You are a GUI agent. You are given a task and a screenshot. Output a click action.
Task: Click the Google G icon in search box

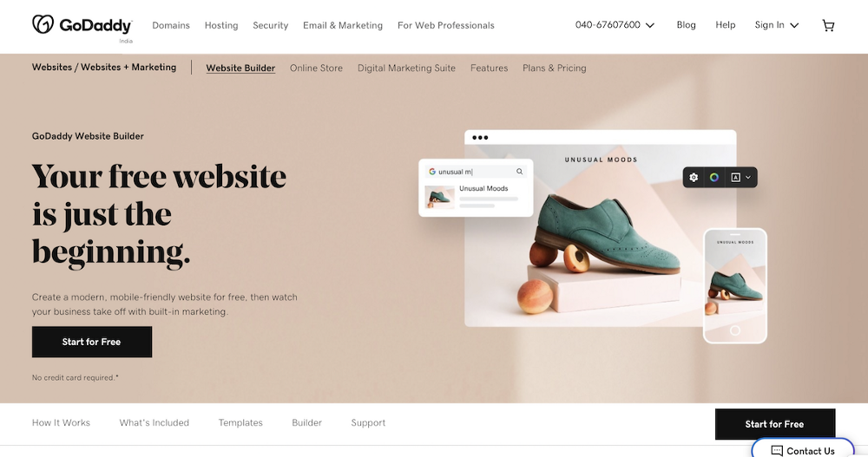click(432, 172)
